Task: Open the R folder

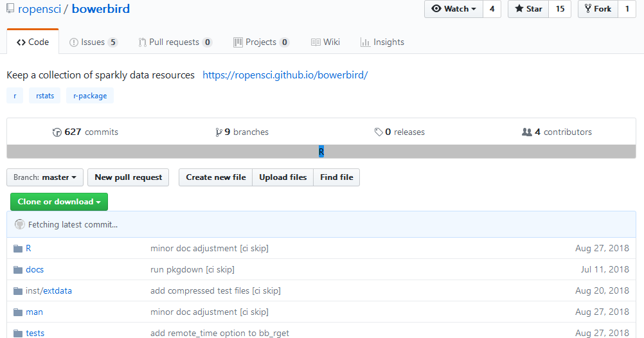Action: tap(28, 249)
